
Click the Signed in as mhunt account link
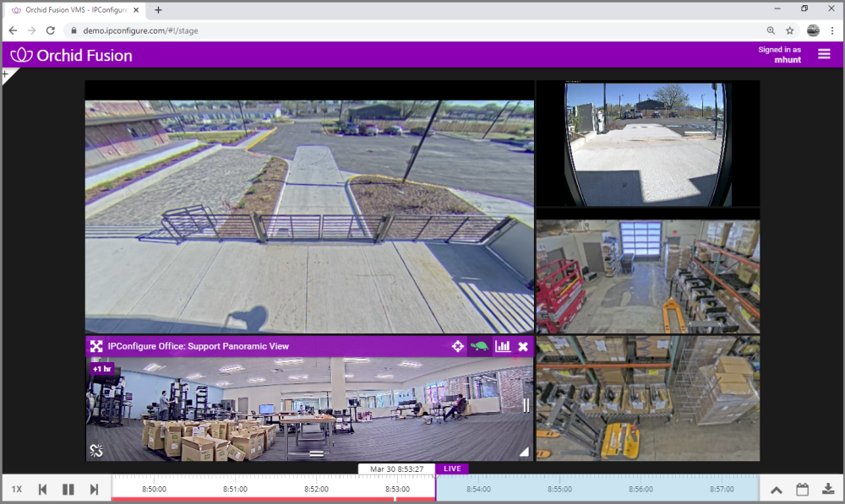pyautogui.click(x=781, y=55)
